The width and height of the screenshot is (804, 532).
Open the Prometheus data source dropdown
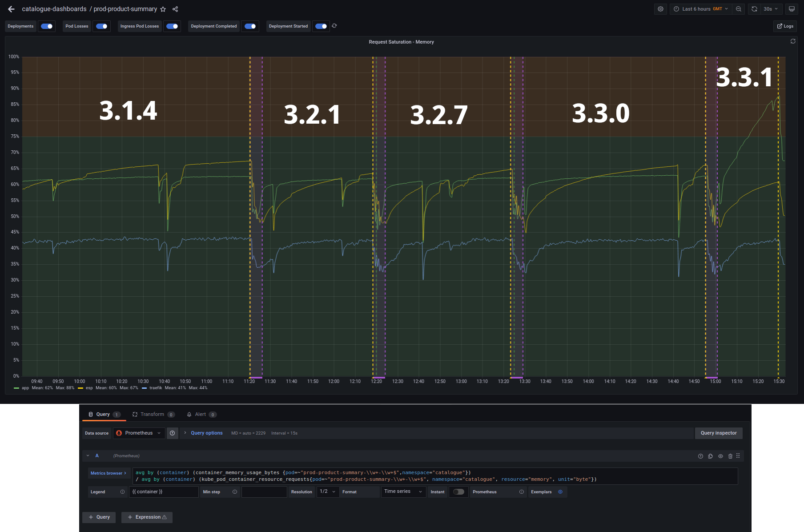[x=139, y=433]
